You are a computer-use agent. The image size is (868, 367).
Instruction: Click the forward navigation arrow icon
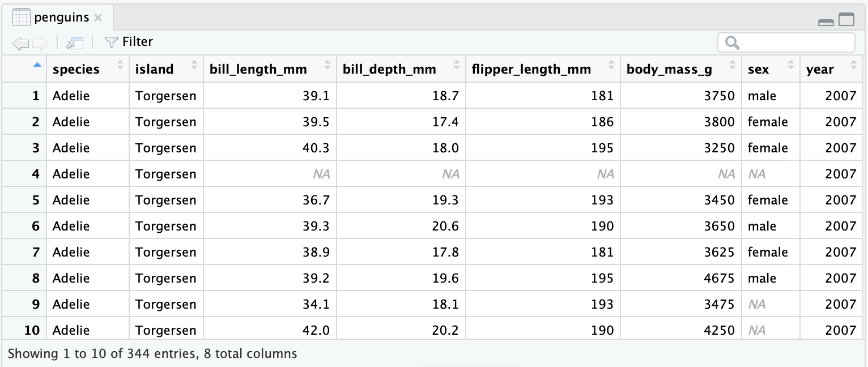[40, 42]
